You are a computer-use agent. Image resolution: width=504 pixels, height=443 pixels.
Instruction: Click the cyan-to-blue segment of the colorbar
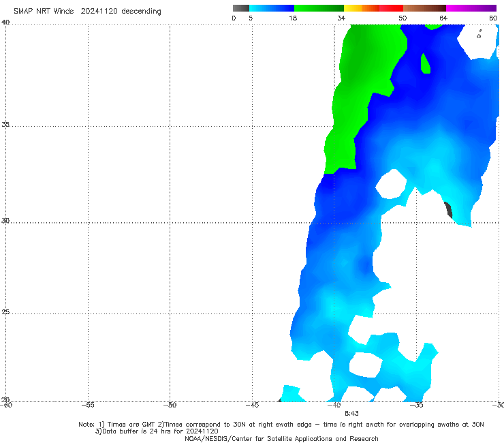(x=272, y=8)
